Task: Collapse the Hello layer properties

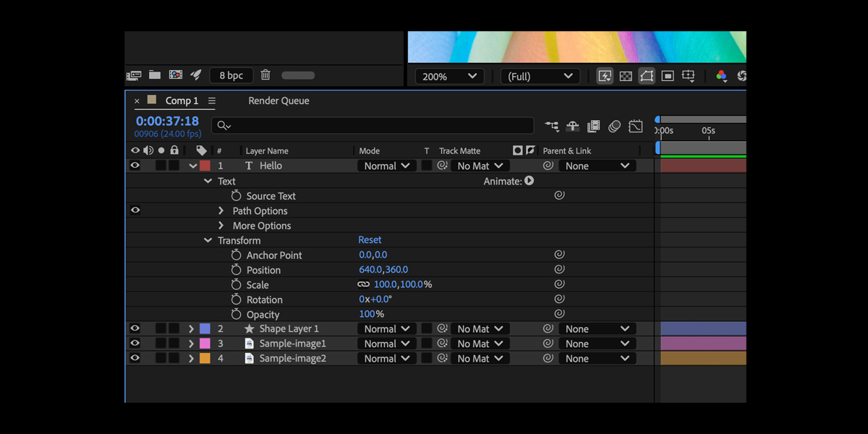Action: 193,166
